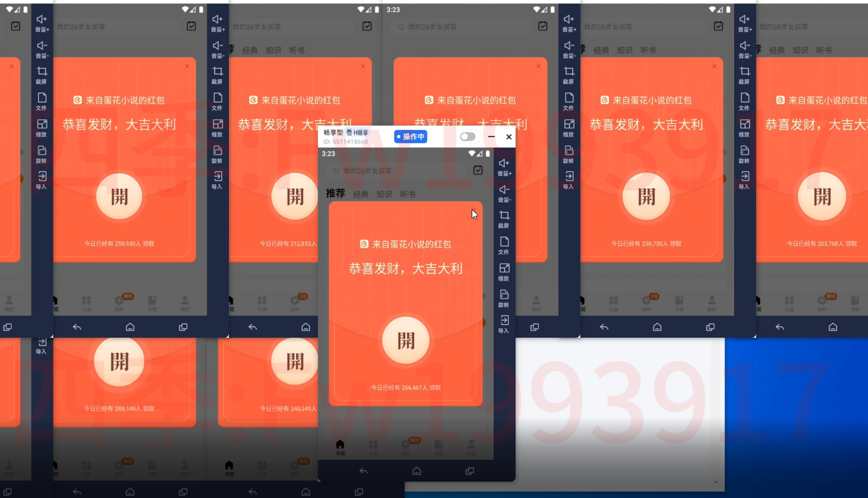Tap the 福利 icon in the front window's nav
The height and width of the screenshot is (498, 868).
coord(406,448)
